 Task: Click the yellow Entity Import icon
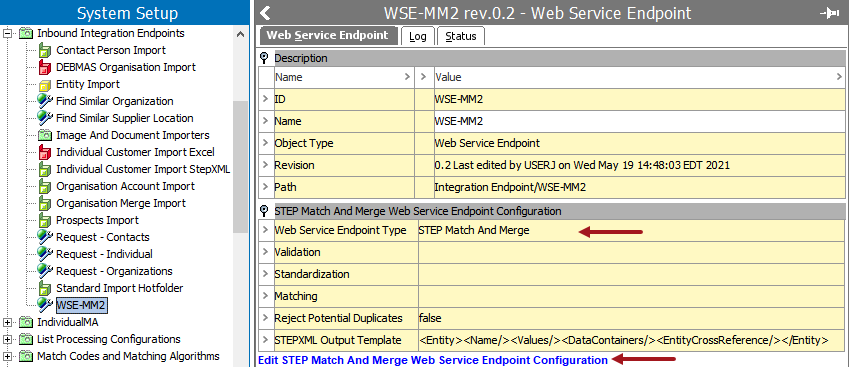[45, 84]
